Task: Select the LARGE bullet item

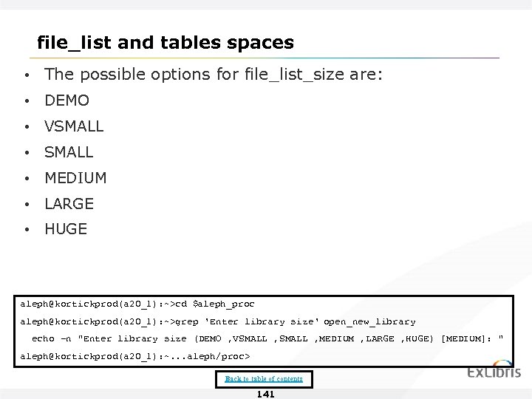Action: 69,203
